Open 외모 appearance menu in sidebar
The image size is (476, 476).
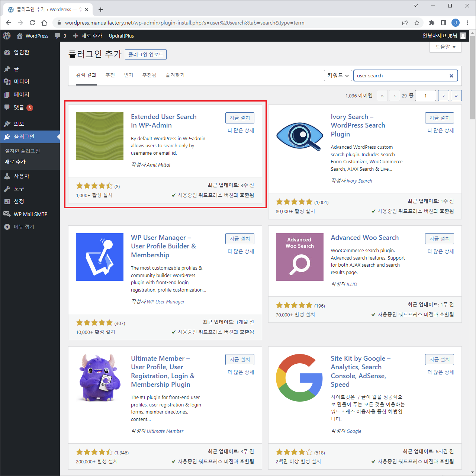click(30, 124)
